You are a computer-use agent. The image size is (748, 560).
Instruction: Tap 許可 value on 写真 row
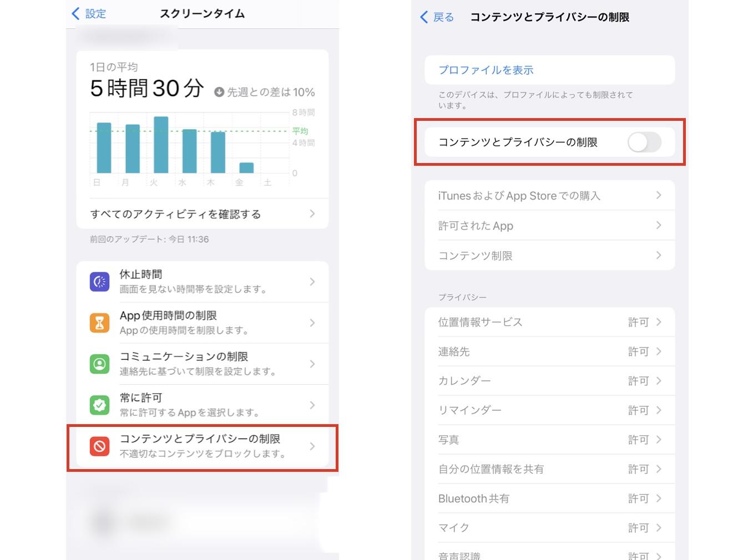[638, 440]
